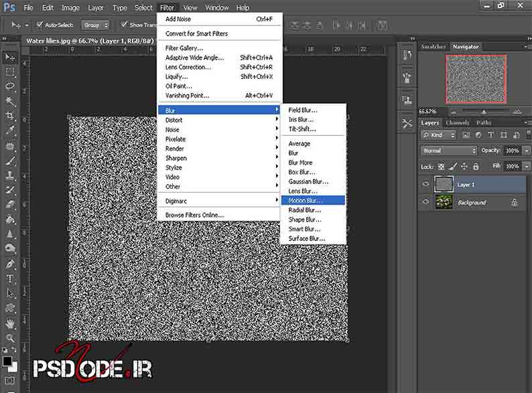Click Browse Filters Online
Viewport: 532px width, 393px height.
[x=219, y=215]
